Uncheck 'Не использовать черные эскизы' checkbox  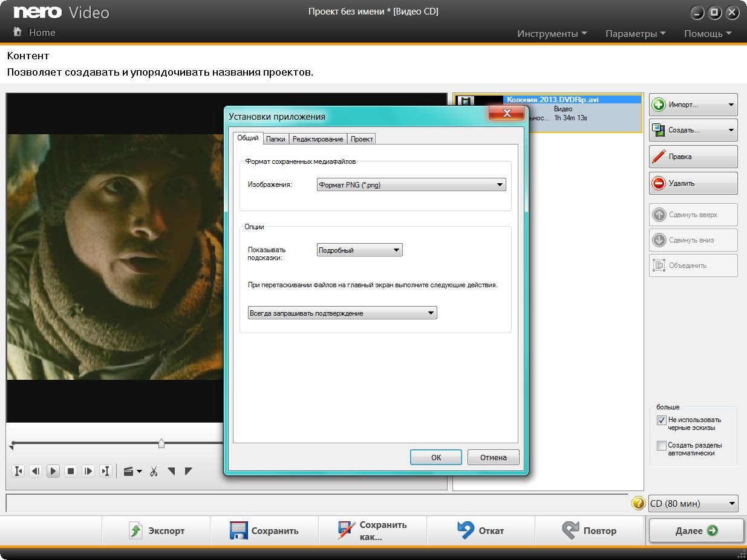click(x=661, y=420)
